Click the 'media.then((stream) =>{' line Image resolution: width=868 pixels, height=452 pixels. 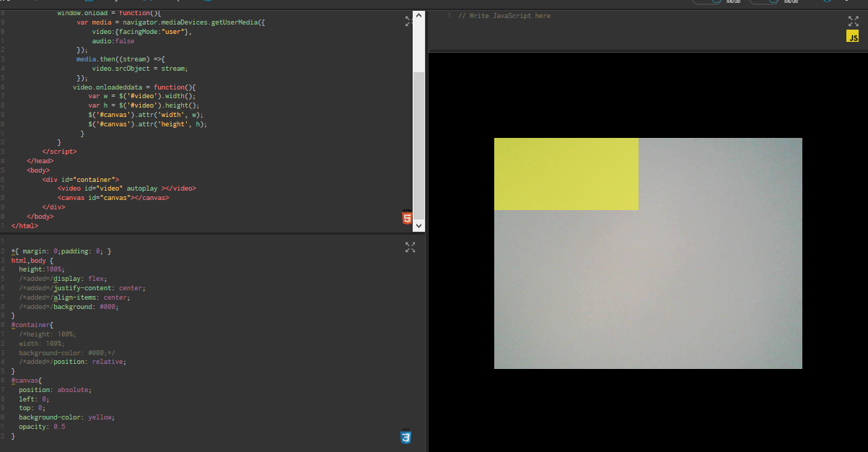coord(121,59)
